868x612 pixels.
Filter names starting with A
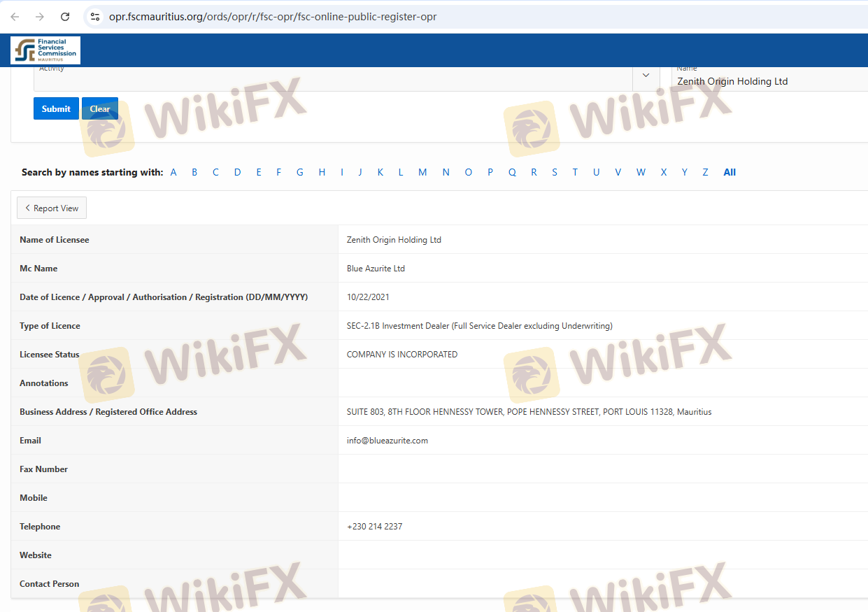173,172
